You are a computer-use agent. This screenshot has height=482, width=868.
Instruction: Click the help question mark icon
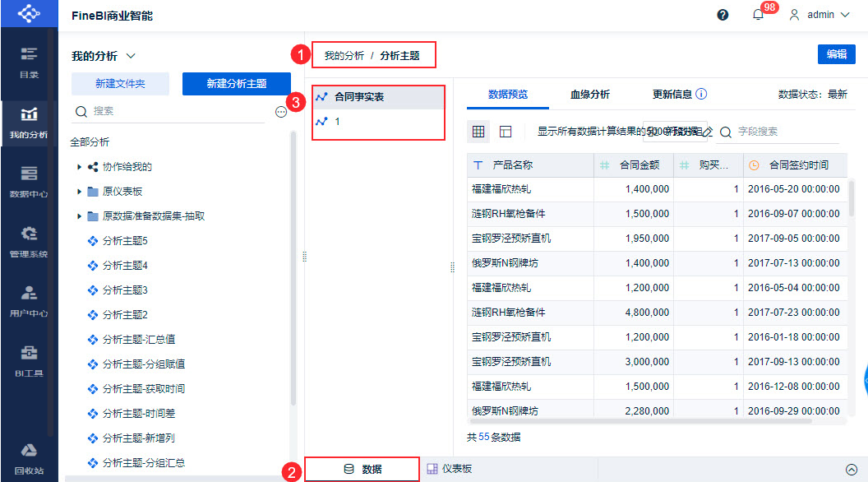tap(723, 15)
